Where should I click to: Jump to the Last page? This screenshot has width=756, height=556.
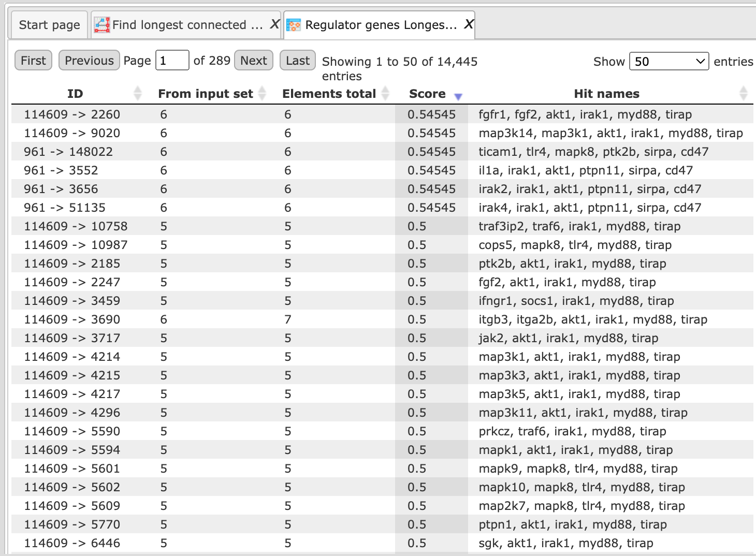(298, 61)
